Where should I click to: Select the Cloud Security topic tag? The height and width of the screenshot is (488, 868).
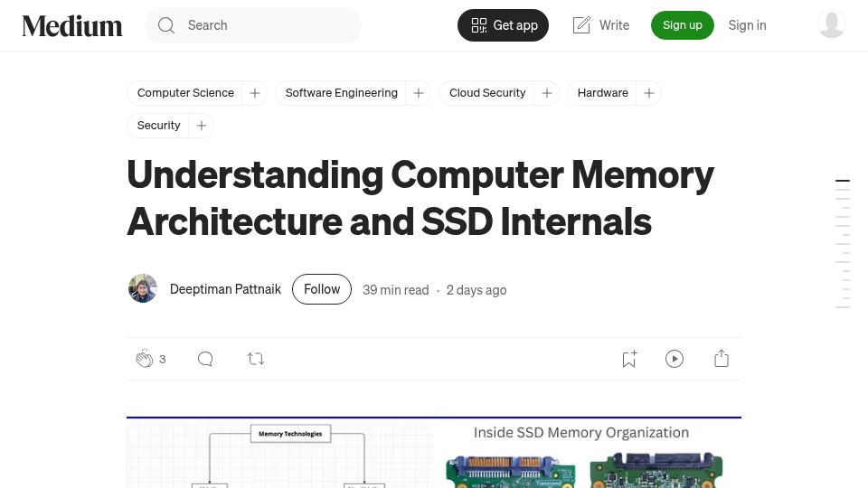click(487, 93)
